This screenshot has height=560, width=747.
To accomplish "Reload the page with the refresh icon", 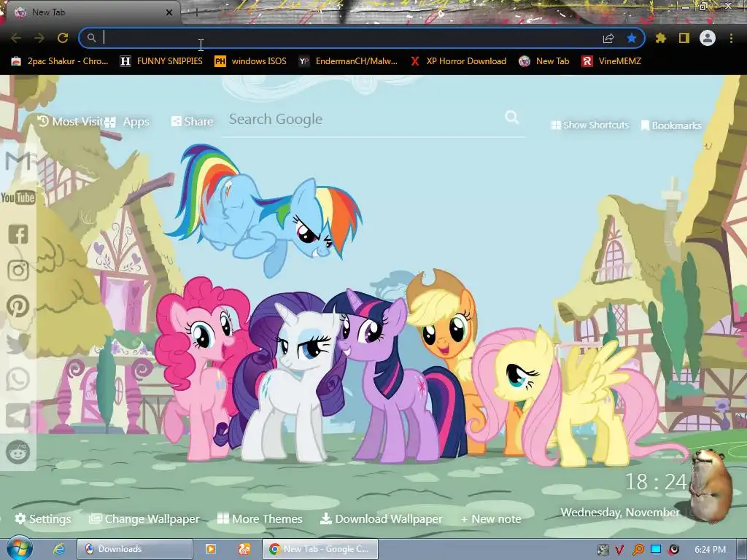I will [x=63, y=38].
